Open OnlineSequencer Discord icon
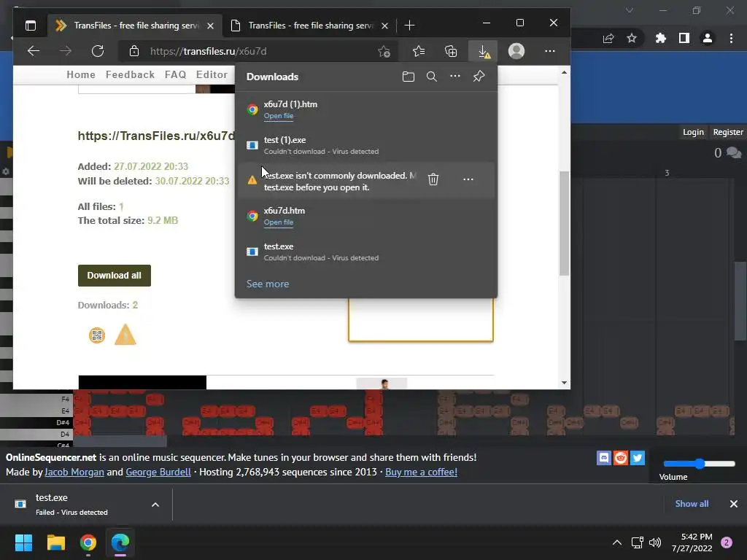Viewport: 747px width, 560px height. coord(603,458)
